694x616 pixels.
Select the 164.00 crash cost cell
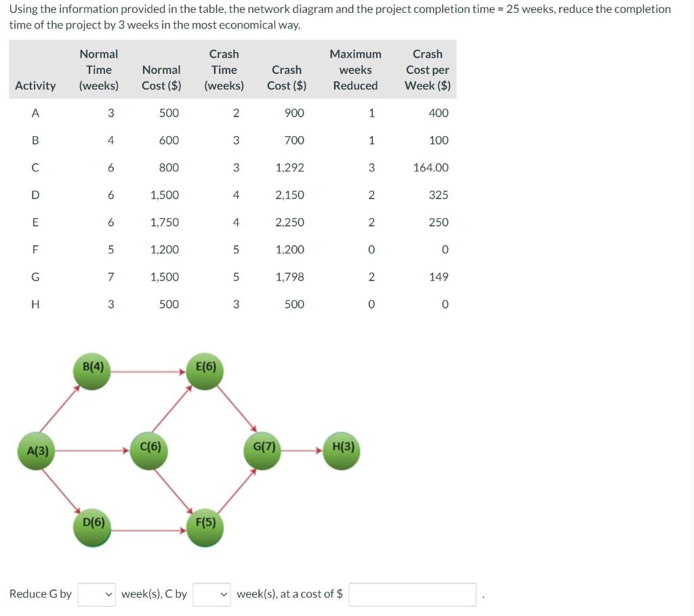(431, 167)
